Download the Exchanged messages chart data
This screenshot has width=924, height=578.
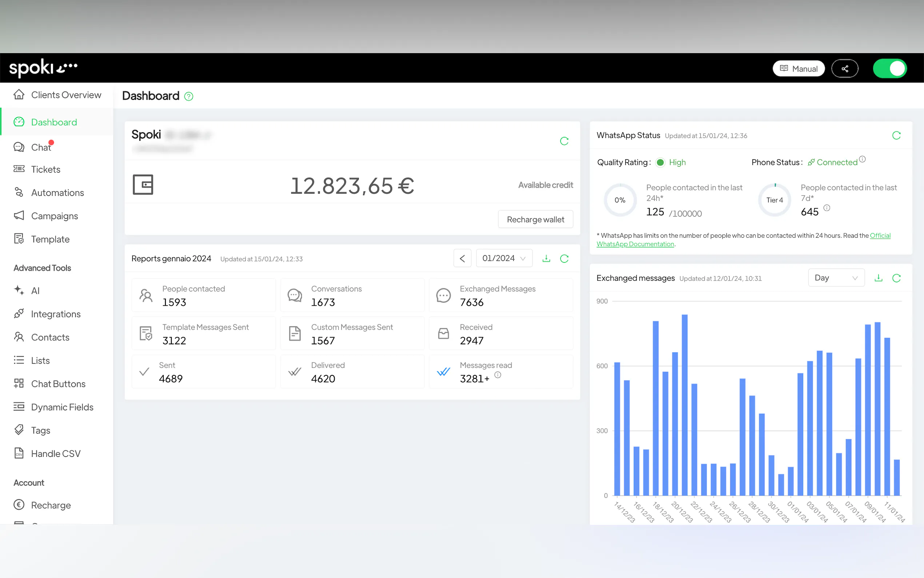(878, 278)
